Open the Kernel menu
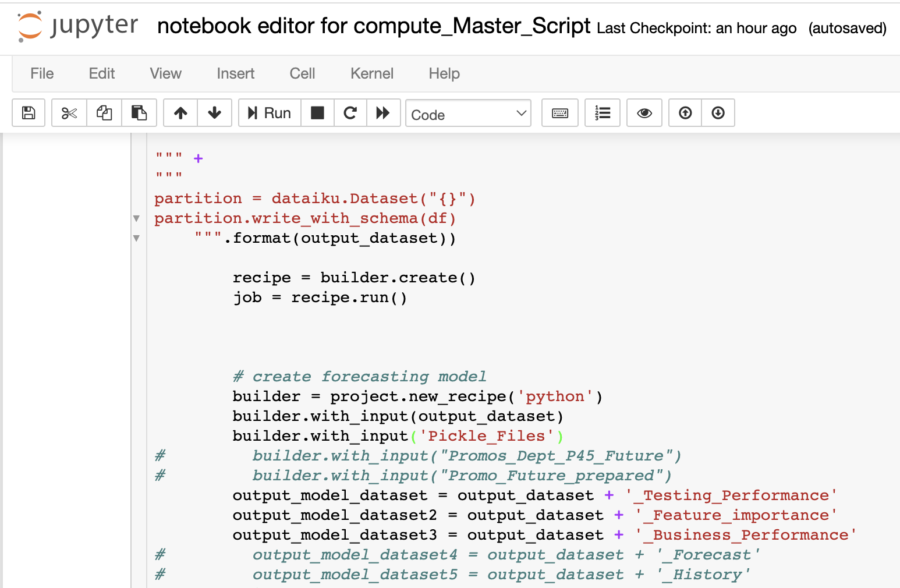 tap(371, 73)
